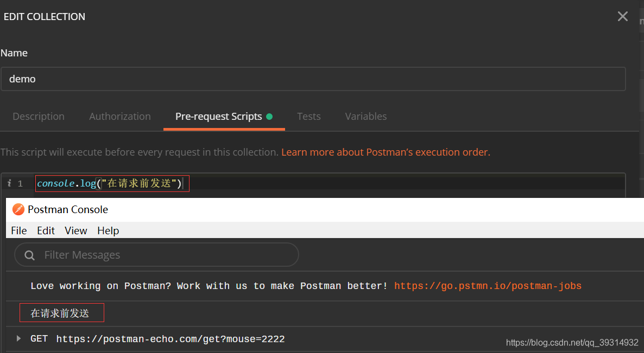Open the File menu in Postman Console
The image size is (644, 353).
click(x=19, y=231)
